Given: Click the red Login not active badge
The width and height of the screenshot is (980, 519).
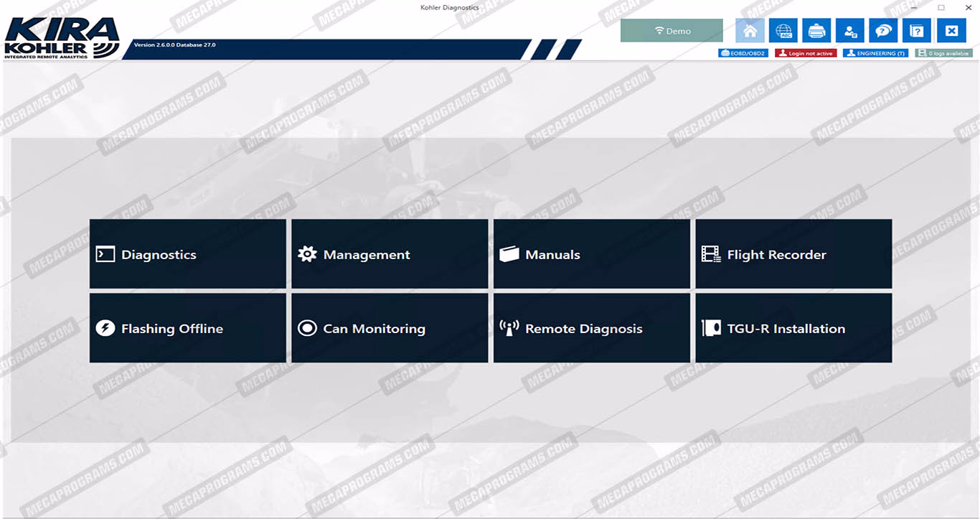Looking at the screenshot, I should tap(806, 53).
